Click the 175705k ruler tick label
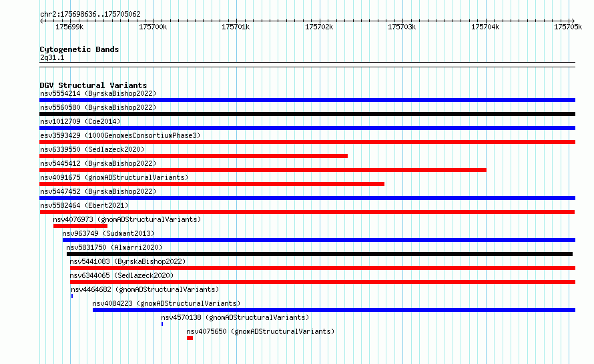 tap(568, 27)
